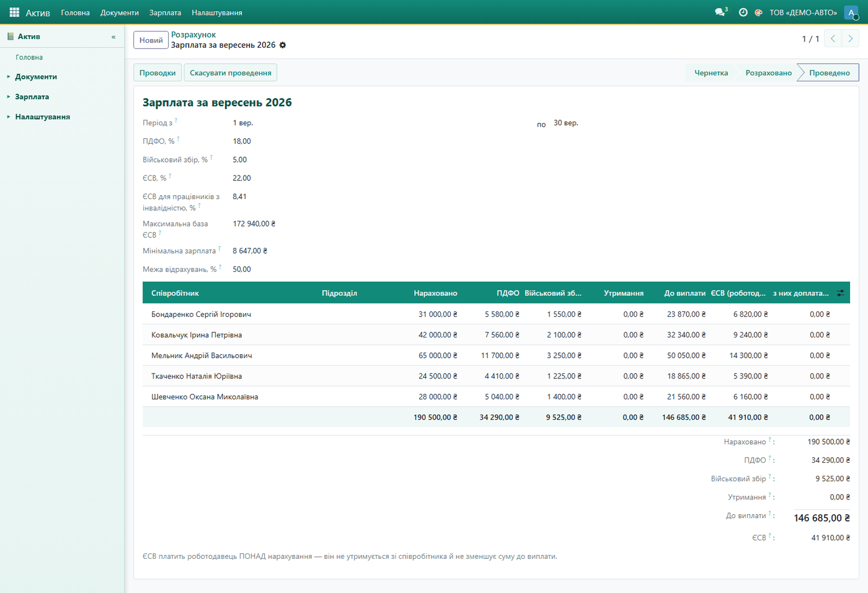The image size is (868, 593).
Task: Open the ТОВ «ДЕМО-АВТО» company switcher
Action: (803, 12)
